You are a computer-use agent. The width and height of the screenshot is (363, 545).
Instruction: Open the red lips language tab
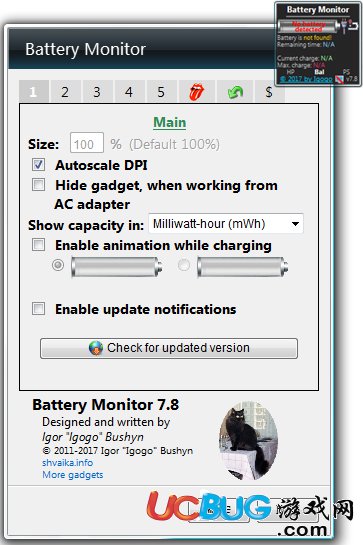click(x=196, y=92)
